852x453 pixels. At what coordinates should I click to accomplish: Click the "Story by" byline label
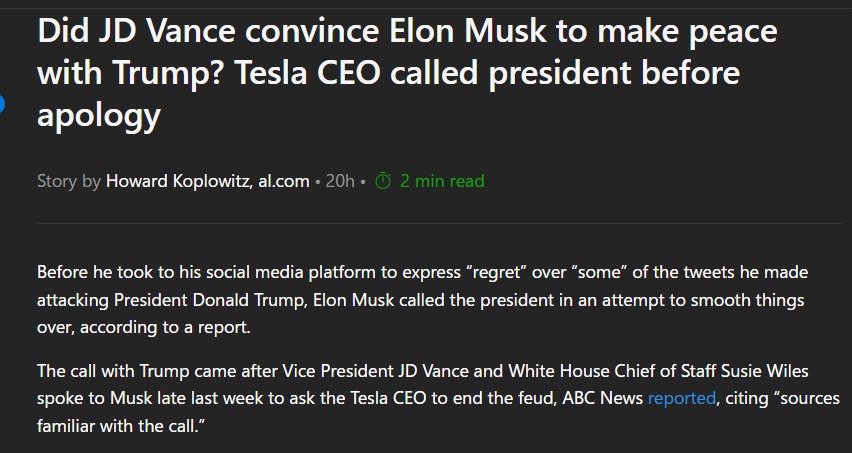(69, 181)
